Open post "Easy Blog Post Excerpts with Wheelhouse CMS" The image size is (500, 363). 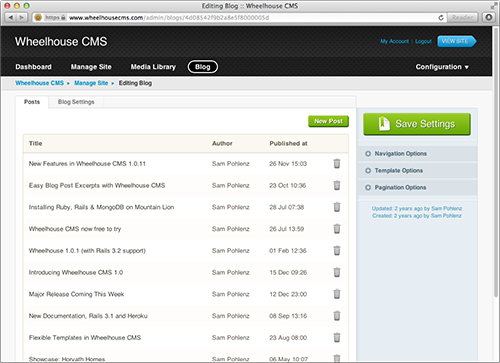pyautogui.click(x=97, y=185)
